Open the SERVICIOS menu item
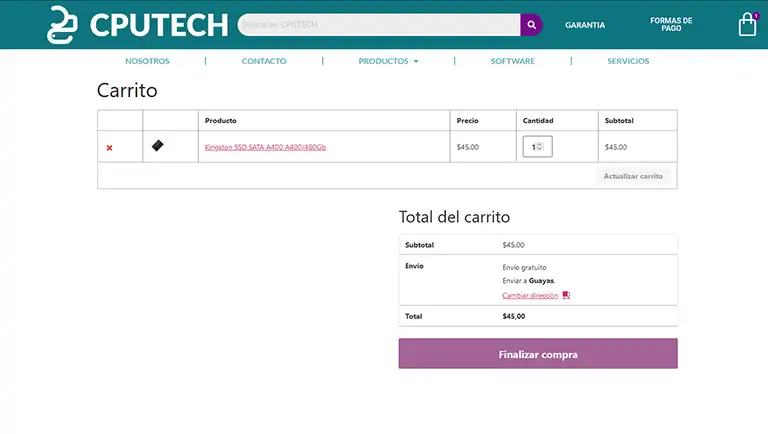Image resolution: width=768 pixels, height=434 pixels. pos(628,61)
